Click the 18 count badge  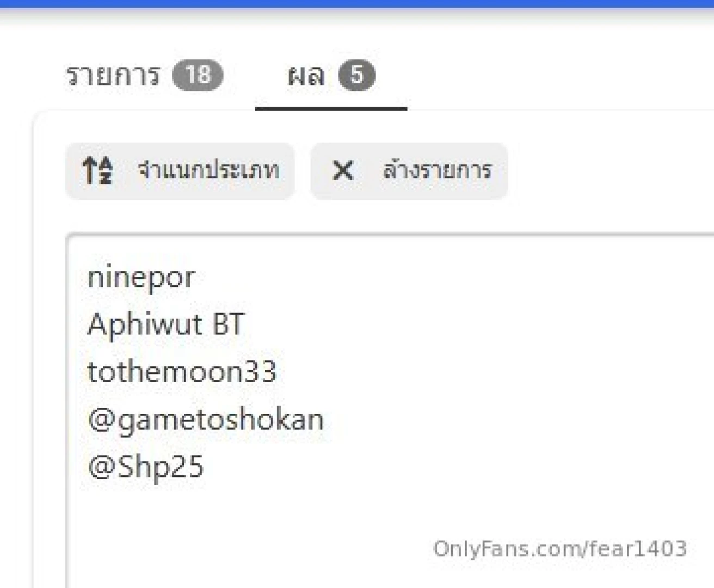198,75
